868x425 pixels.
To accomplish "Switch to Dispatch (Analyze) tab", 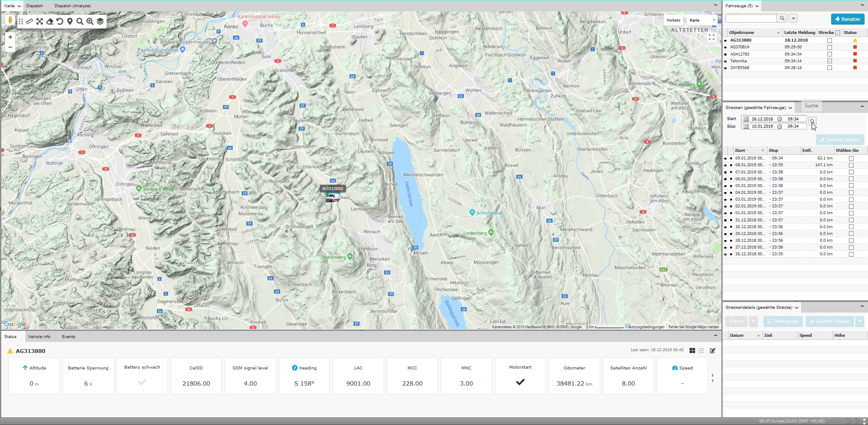I will tap(72, 6).
